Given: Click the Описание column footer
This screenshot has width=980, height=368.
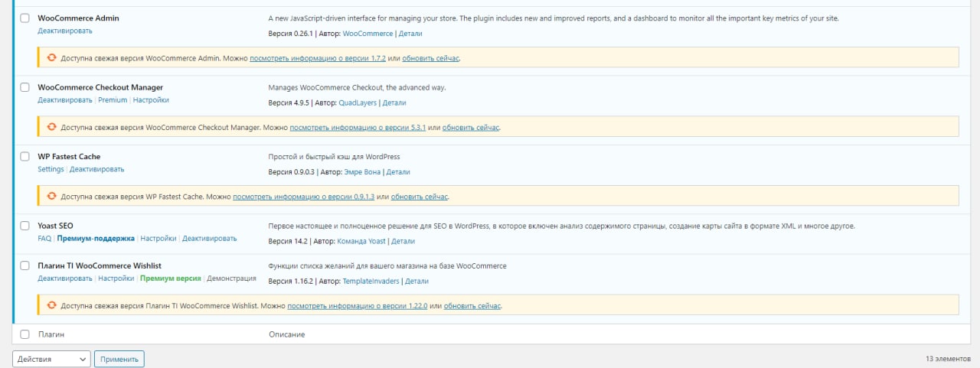Looking at the screenshot, I should click(x=287, y=334).
